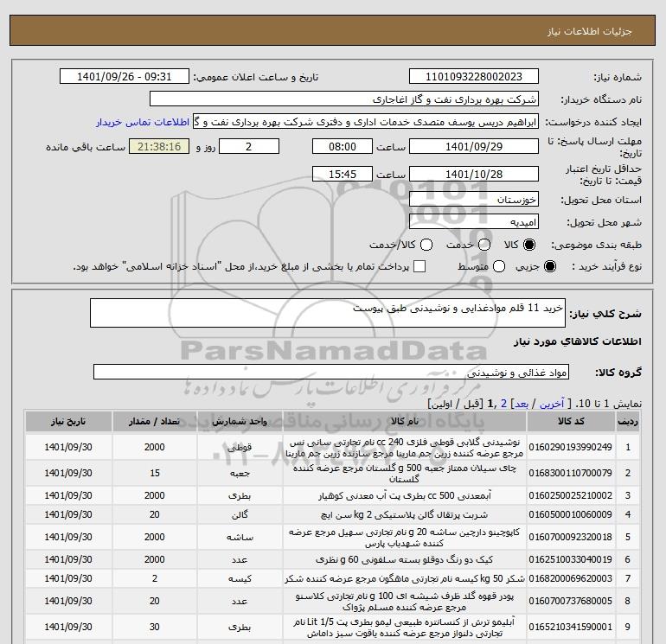This screenshot has height=644, width=666.
Task: Click item code 0168200069620003
Action: tap(571, 578)
